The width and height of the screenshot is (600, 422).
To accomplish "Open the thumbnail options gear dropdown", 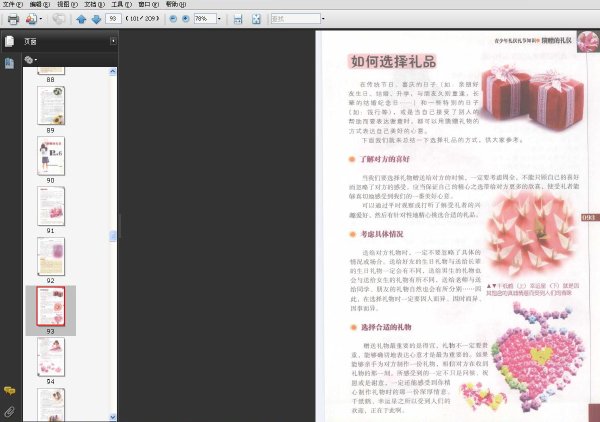I will (30, 60).
